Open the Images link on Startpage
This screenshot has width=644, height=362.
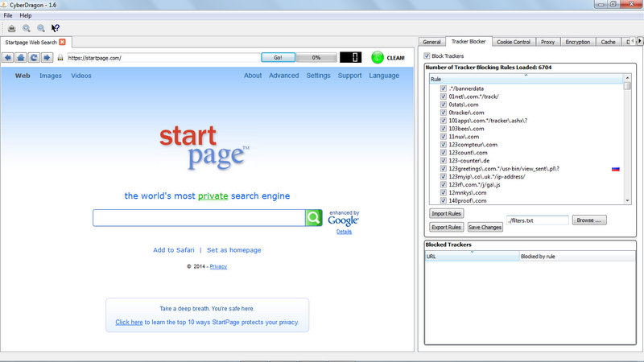coord(51,76)
